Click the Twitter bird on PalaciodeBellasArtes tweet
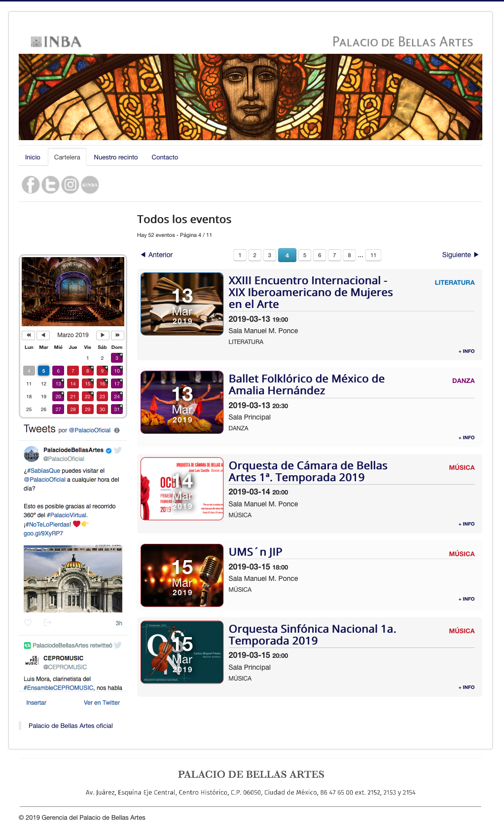 click(x=118, y=450)
